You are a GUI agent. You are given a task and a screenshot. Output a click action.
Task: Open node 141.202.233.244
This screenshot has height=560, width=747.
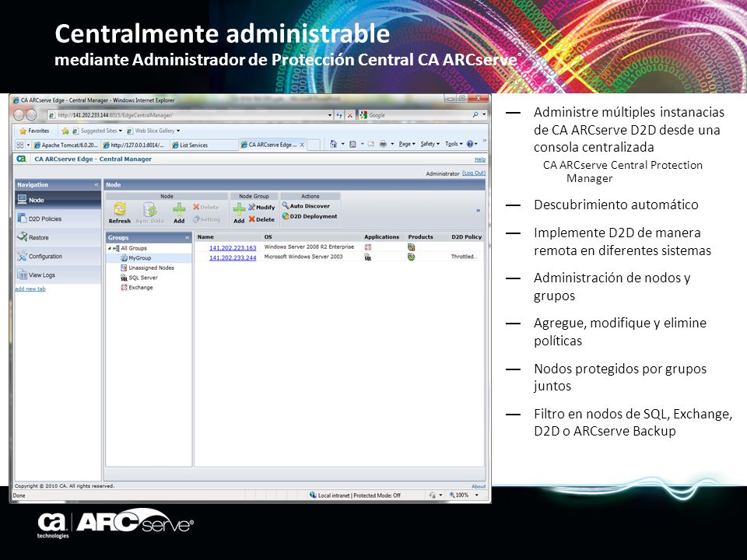(x=233, y=257)
